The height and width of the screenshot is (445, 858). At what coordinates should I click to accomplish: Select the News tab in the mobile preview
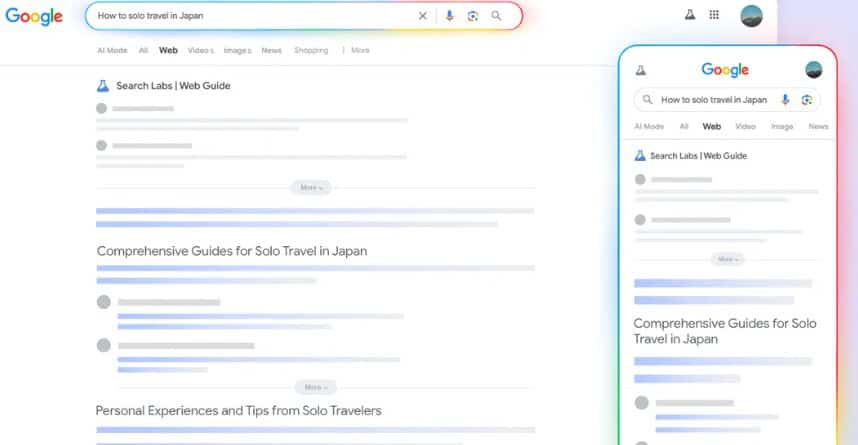818,127
